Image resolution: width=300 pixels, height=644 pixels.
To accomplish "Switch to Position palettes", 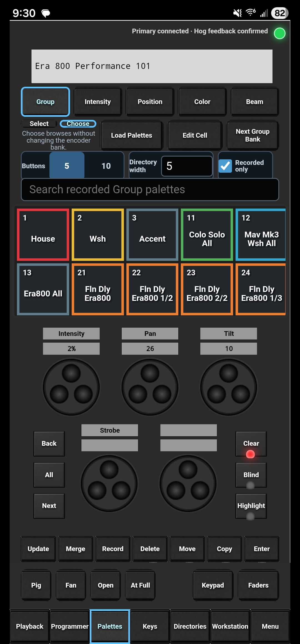I will click(x=150, y=102).
